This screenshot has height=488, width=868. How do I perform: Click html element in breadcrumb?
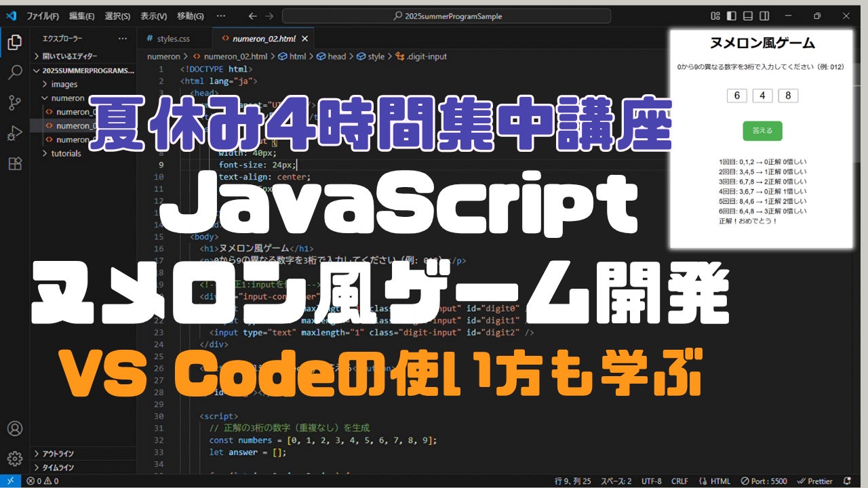(293, 57)
